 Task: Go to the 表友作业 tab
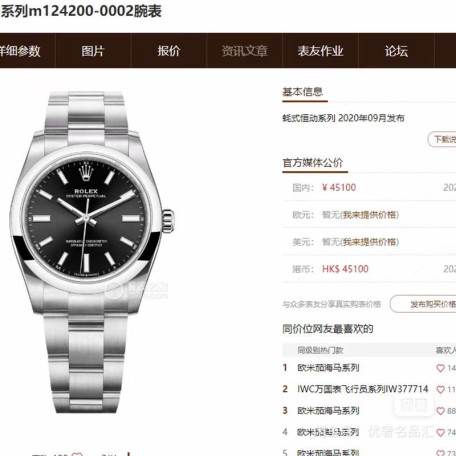pos(320,51)
